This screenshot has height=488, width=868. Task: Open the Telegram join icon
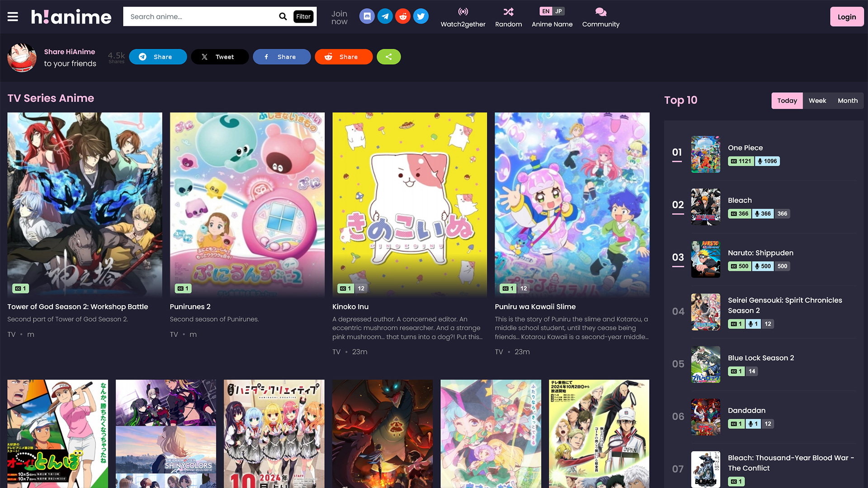click(x=385, y=17)
